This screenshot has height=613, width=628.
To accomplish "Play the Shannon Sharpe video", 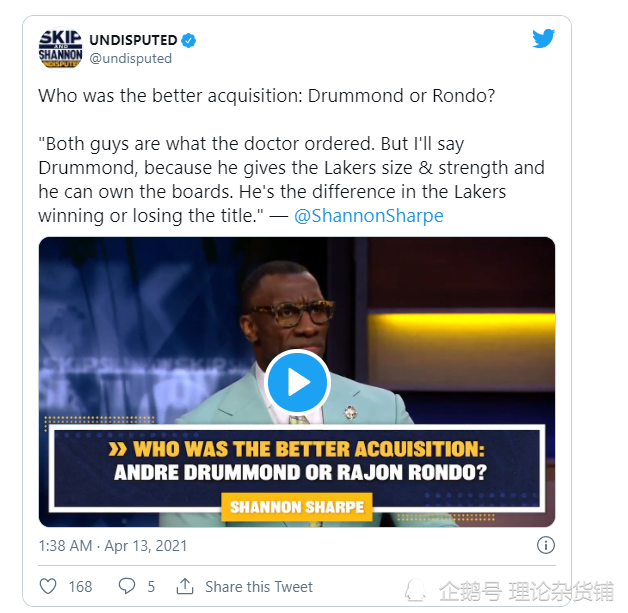I will tap(297, 382).
